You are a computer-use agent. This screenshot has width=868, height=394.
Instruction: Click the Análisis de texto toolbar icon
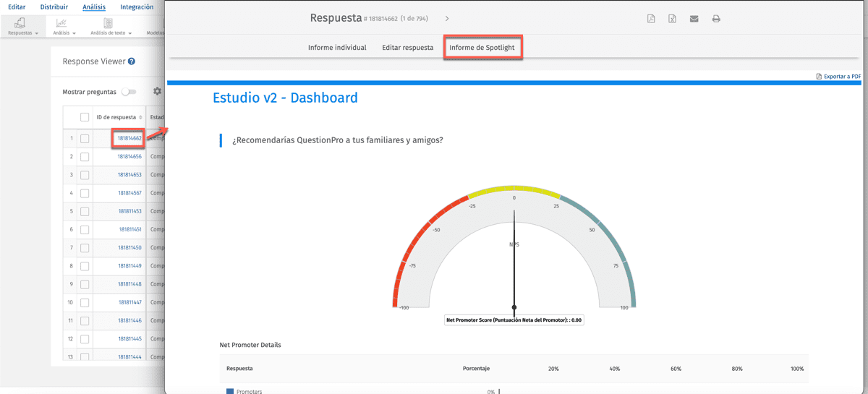pyautogui.click(x=108, y=23)
